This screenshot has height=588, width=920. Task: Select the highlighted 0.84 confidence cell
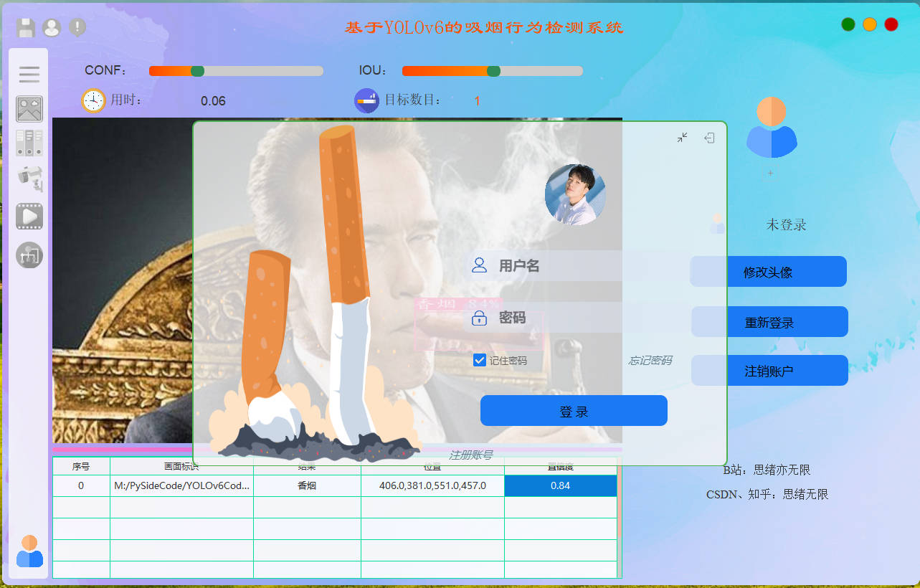click(x=561, y=485)
